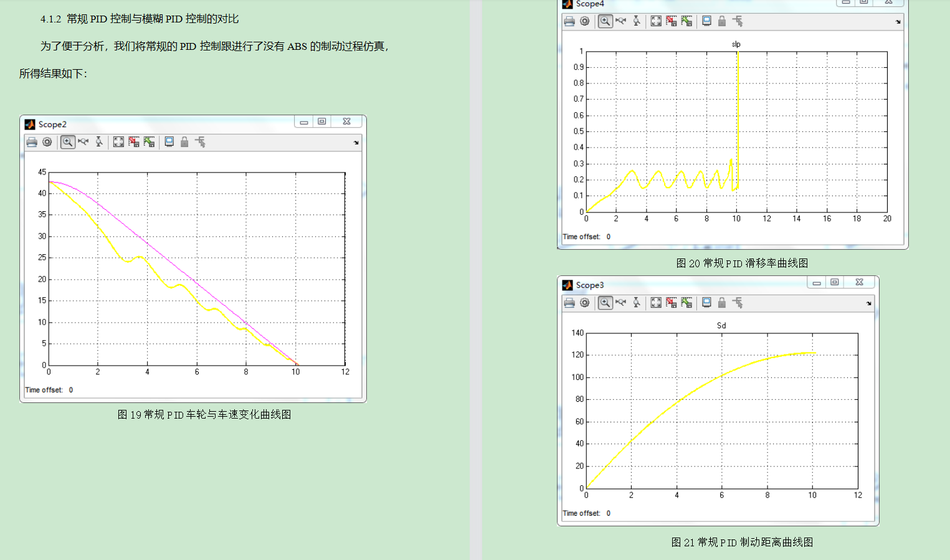
Task: Open signal selection in Scope4
Action: pos(738,21)
